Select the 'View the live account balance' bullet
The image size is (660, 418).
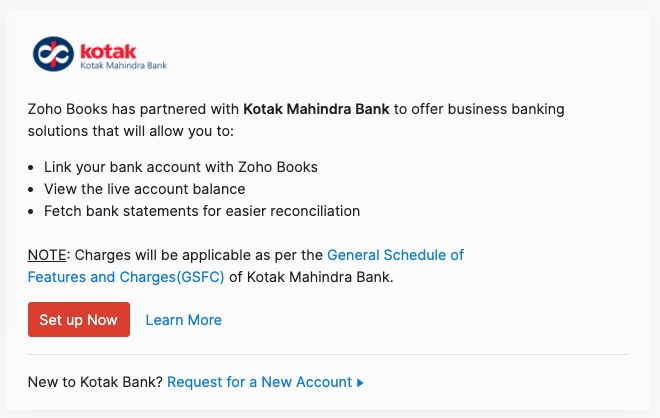pyautogui.click(x=144, y=189)
